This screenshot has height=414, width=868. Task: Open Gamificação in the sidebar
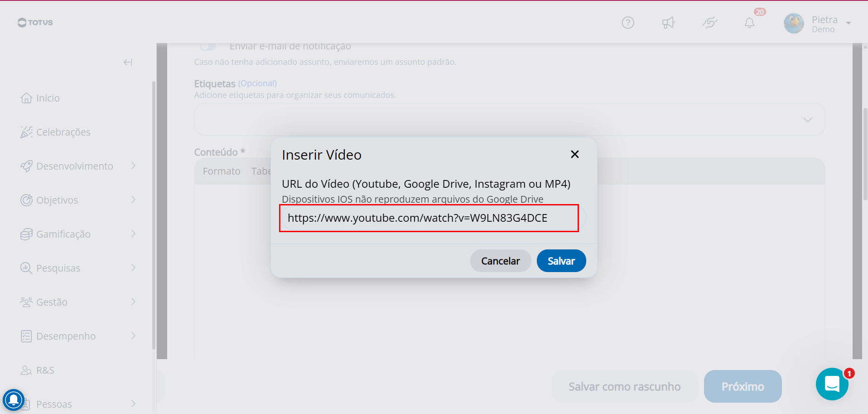tap(63, 234)
